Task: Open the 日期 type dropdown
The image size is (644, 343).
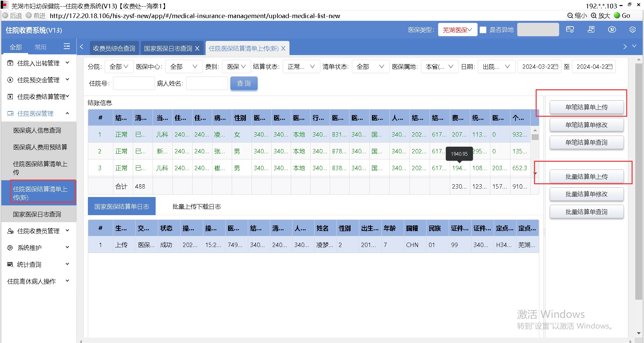Action: pyautogui.click(x=496, y=66)
